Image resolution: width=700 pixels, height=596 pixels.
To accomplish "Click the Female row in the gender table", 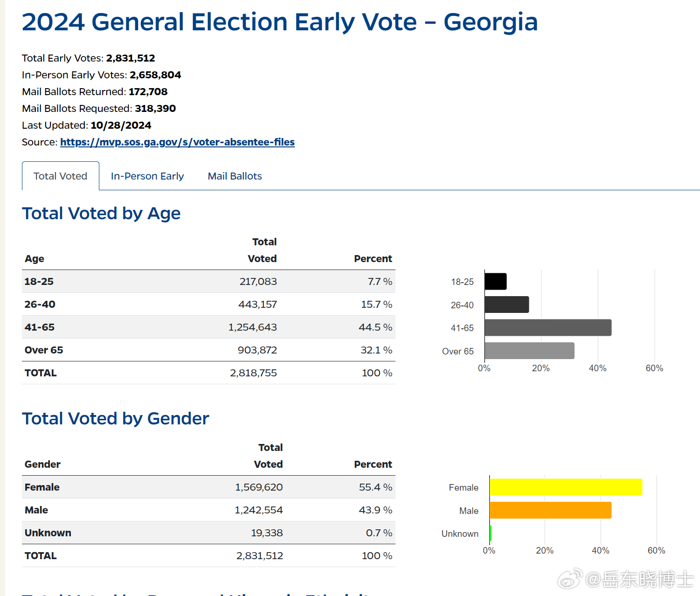I will 208,487.
